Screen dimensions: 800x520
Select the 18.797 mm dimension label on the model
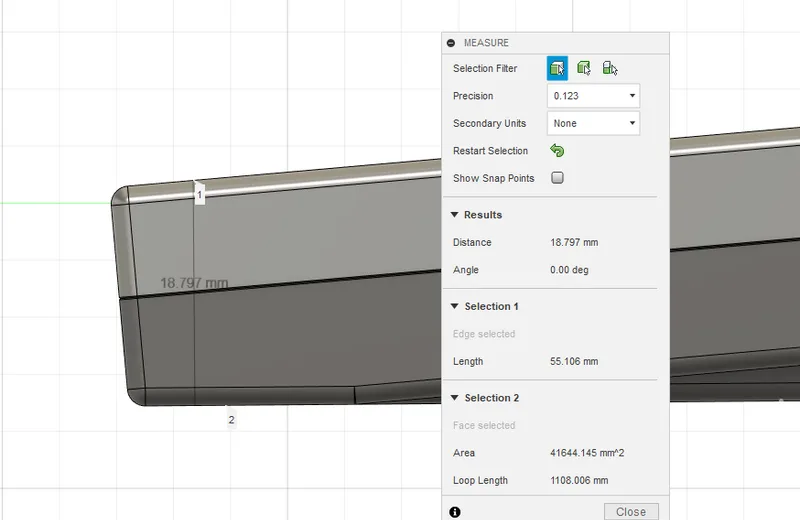click(194, 283)
